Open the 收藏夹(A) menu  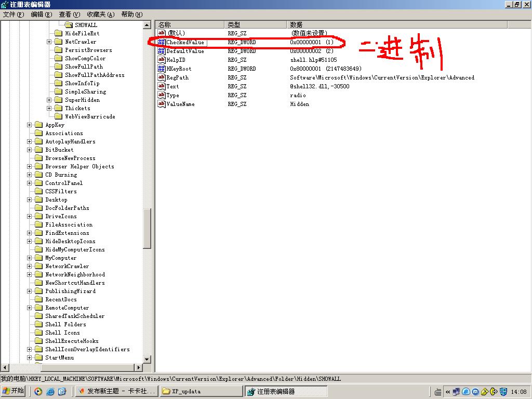tap(101, 14)
